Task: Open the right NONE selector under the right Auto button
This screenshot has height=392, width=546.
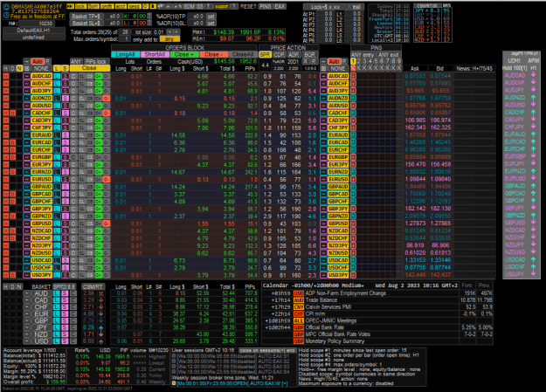Action: 338,68
